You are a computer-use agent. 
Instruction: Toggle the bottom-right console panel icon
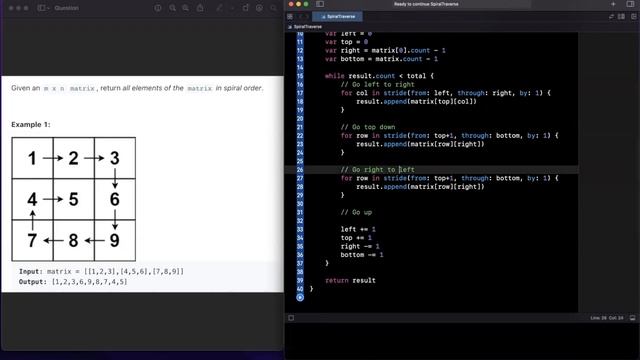tap(632, 318)
